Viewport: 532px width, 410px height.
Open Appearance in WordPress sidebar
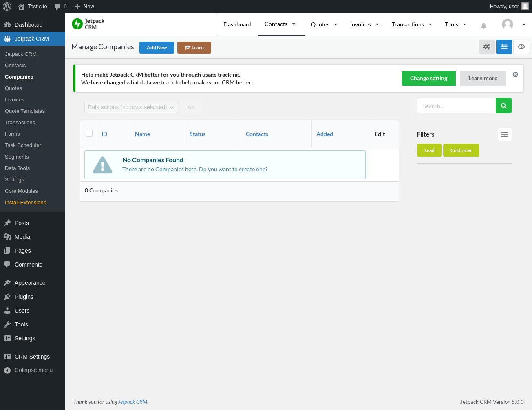pyautogui.click(x=33, y=283)
